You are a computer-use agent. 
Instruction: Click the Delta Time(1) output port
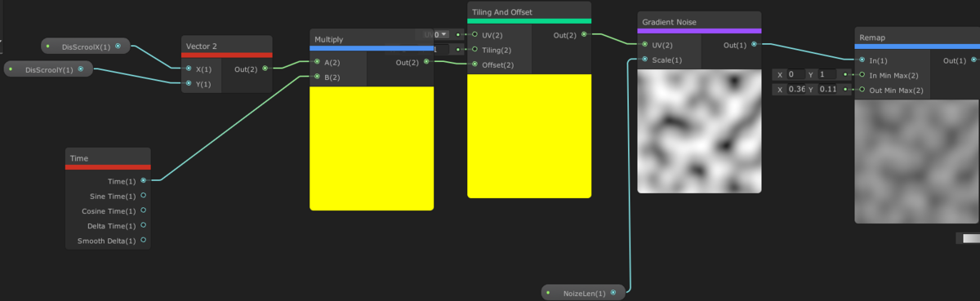144,225
